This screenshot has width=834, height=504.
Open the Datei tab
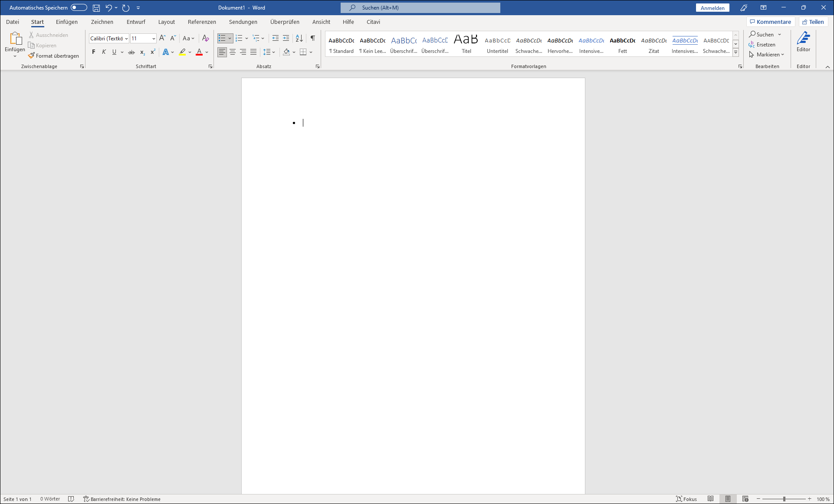point(13,22)
